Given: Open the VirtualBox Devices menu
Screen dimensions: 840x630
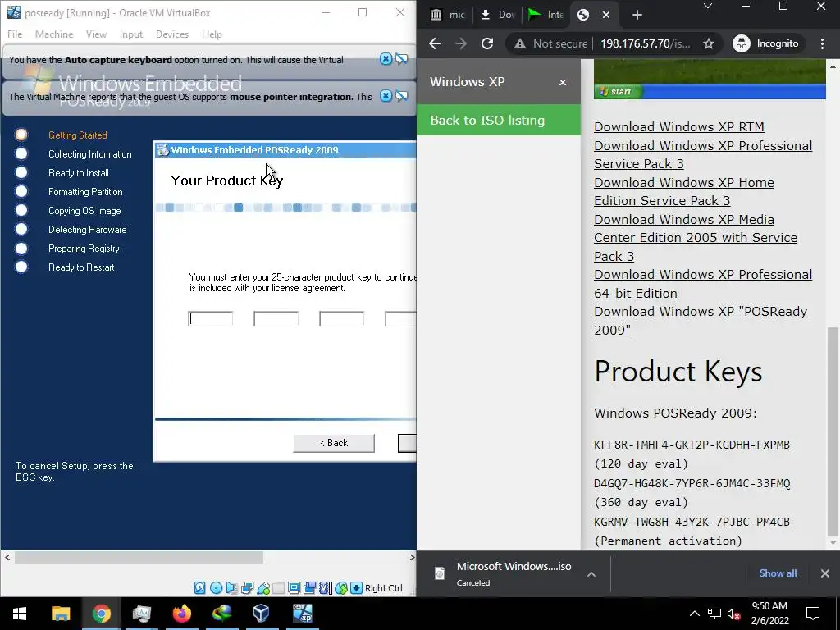Looking at the screenshot, I should 172,34.
